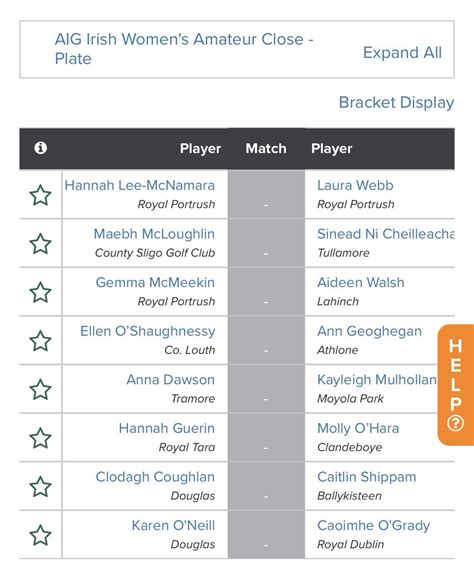Click the question mark on Help tab
The height and width of the screenshot is (577, 474).
[456, 423]
